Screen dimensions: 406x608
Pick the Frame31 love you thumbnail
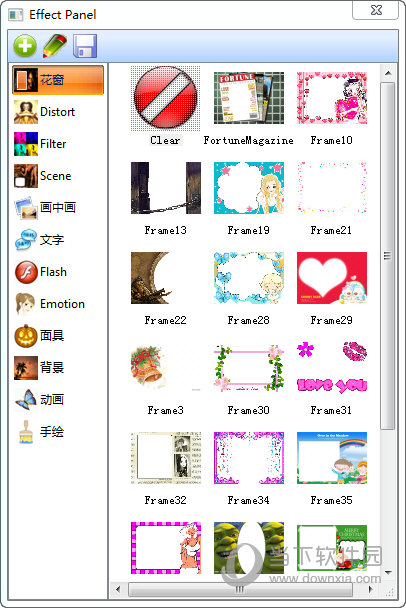click(332, 368)
